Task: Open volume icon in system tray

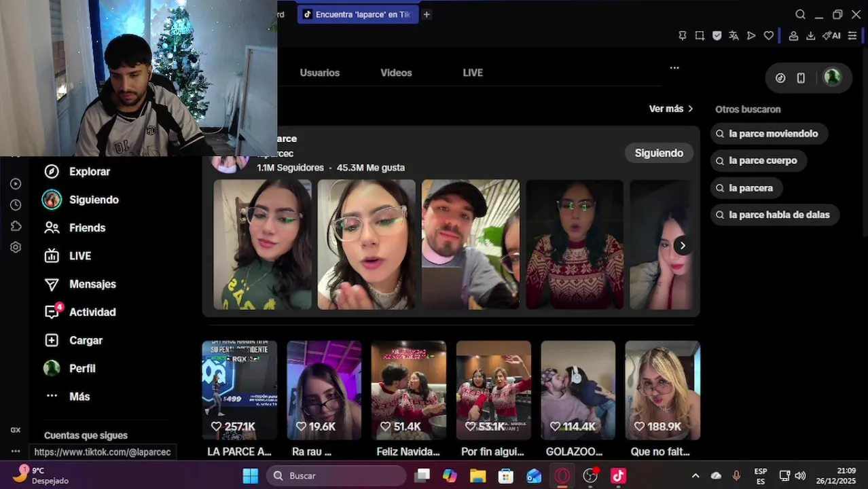Action: pyautogui.click(x=800, y=476)
